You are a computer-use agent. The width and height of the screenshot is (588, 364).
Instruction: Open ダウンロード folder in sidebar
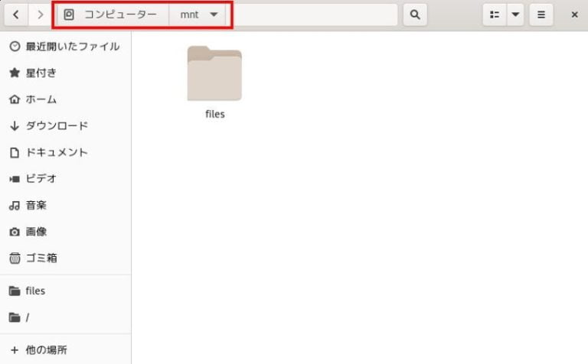[57, 125]
